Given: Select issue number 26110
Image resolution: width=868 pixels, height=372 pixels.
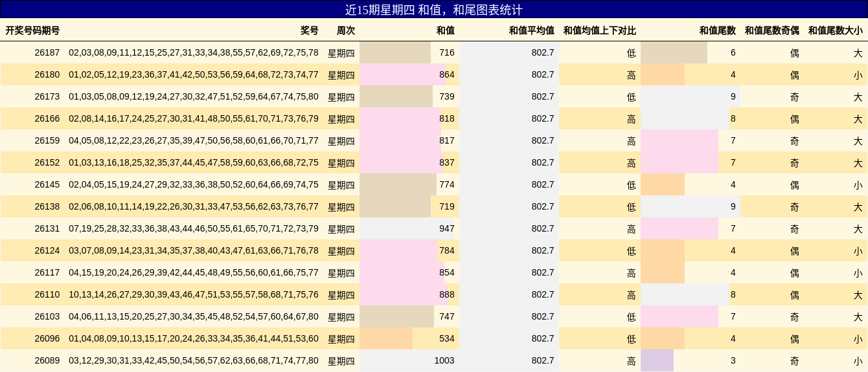Looking at the screenshot, I should click(x=47, y=294).
